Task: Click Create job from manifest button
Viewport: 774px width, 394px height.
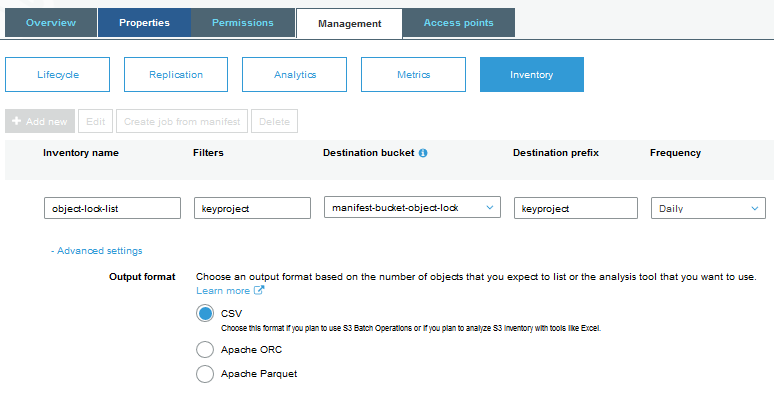Action: coord(182,121)
